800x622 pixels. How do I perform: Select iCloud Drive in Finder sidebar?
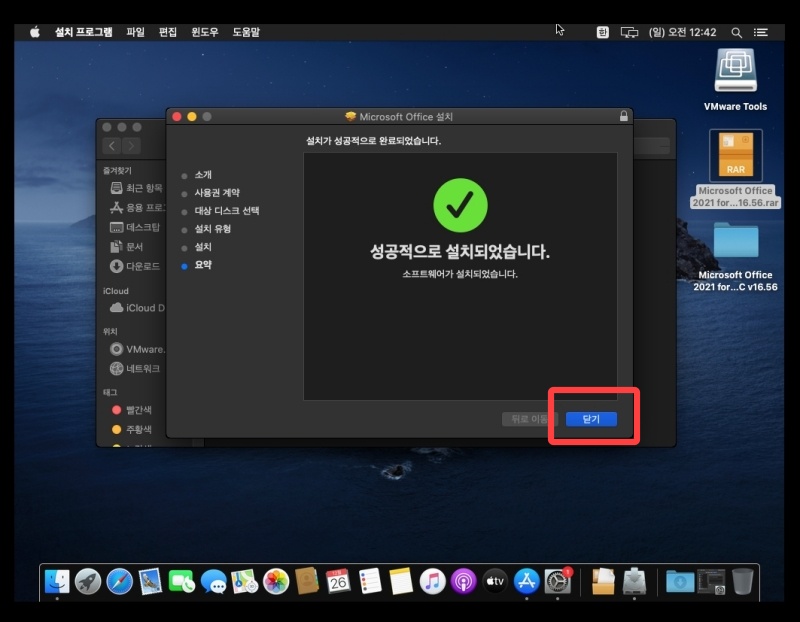click(x=137, y=308)
